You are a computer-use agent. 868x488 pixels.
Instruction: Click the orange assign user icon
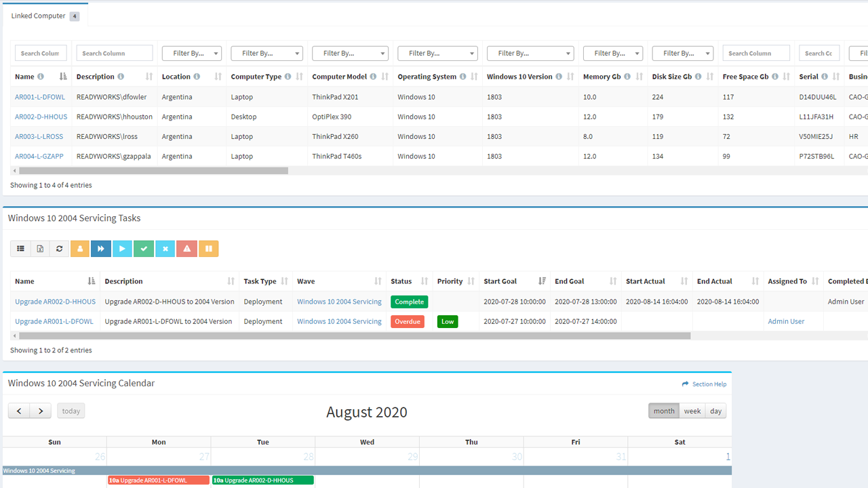tap(79, 249)
